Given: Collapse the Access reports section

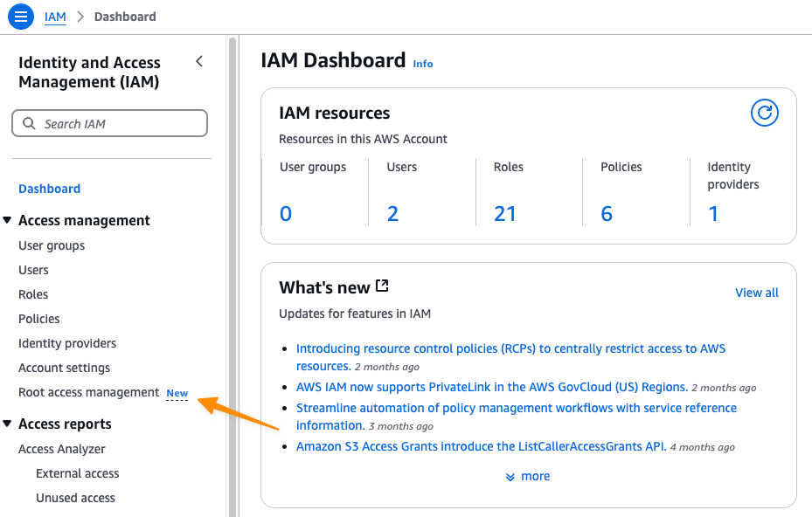Looking at the screenshot, I should (7, 424).
